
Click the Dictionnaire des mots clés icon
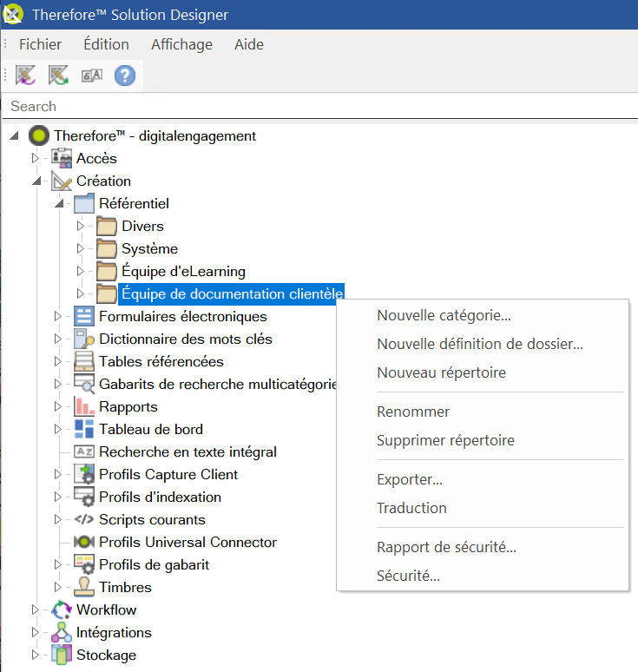click(x=84, y=339)
